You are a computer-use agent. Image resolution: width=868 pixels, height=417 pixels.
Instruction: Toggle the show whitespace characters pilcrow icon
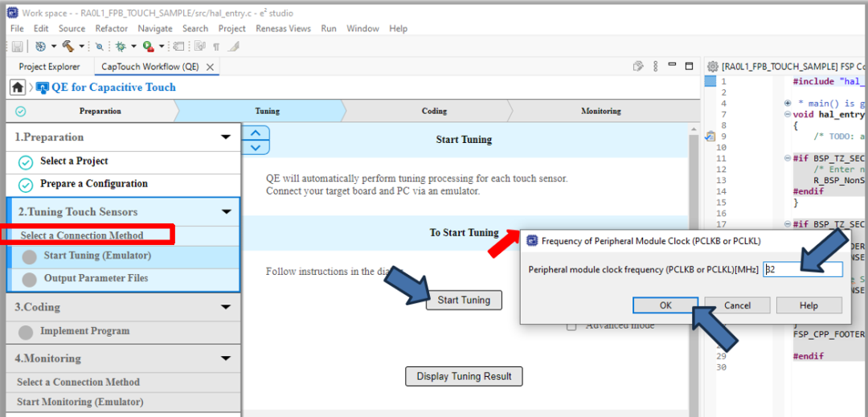[216, 47]
